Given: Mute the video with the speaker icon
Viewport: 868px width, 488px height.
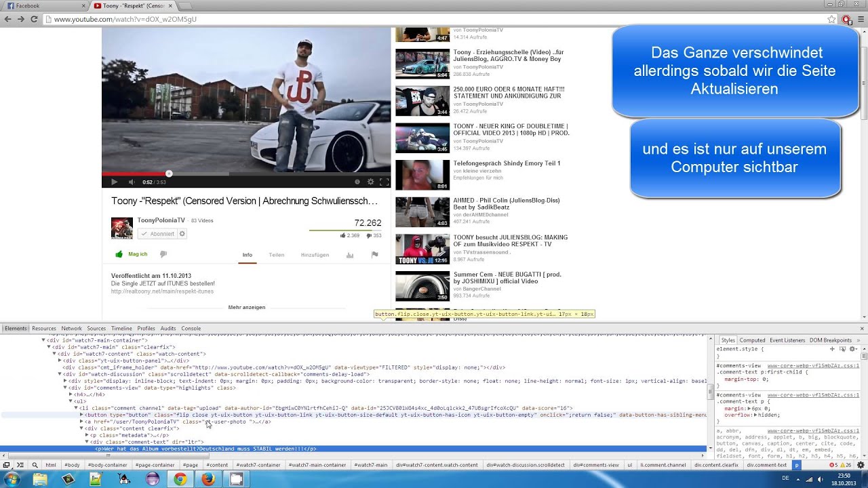Looking at the screenshot, I should click(x=131, y=182).
